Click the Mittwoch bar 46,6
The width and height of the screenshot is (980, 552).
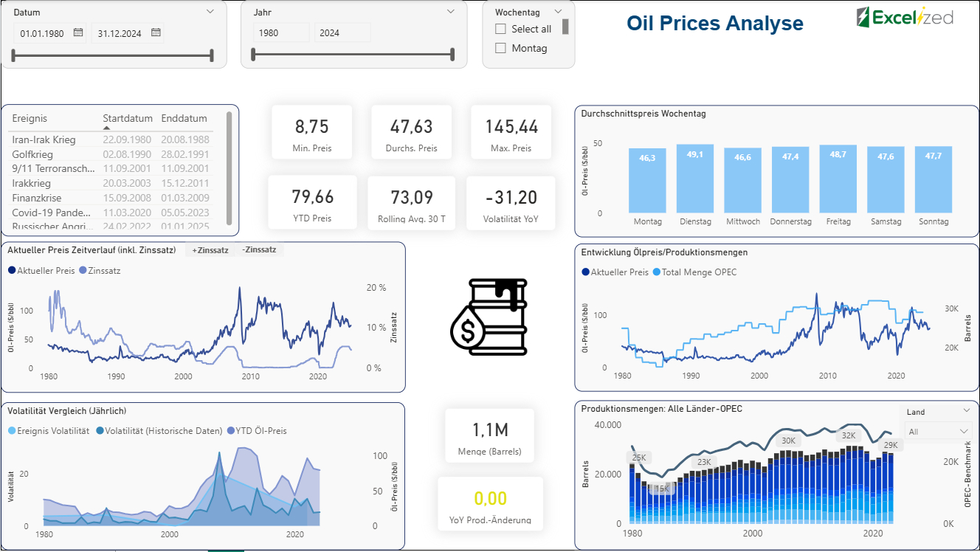click(742, 181)
